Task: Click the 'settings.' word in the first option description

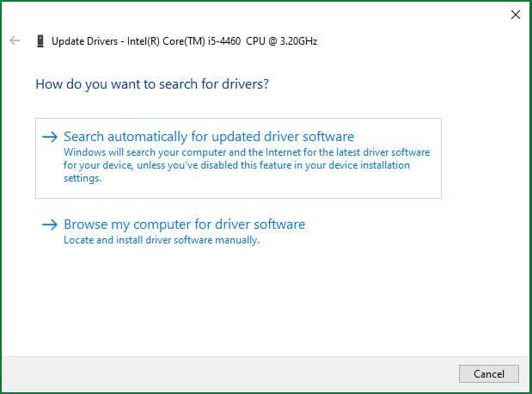Action: pyautogui.click(x=83, y=178)
